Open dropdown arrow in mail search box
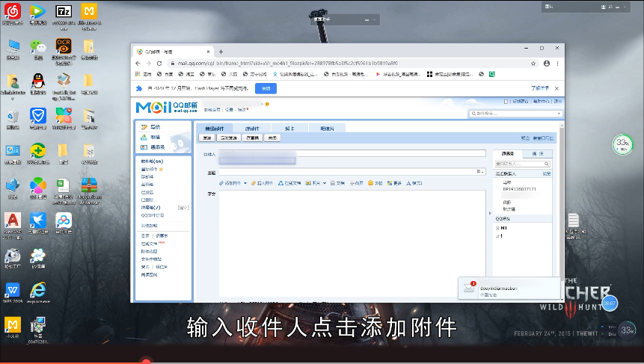Viewport: 644px width, 364px height. 559,114
